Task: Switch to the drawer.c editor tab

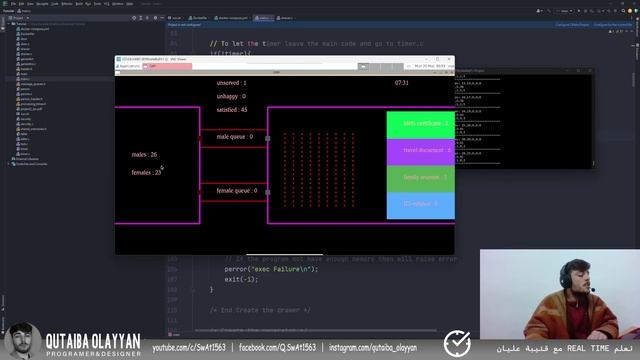Action: 285,18
